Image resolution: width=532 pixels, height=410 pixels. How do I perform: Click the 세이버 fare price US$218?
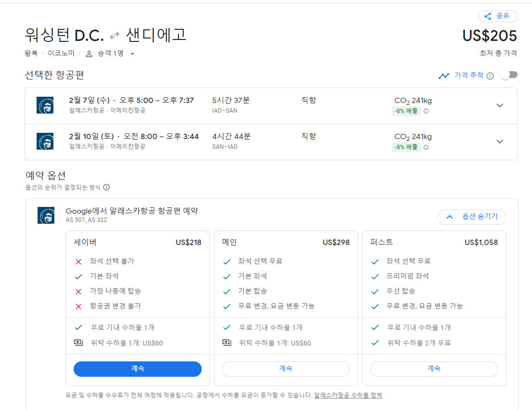(x=188, y=243)
